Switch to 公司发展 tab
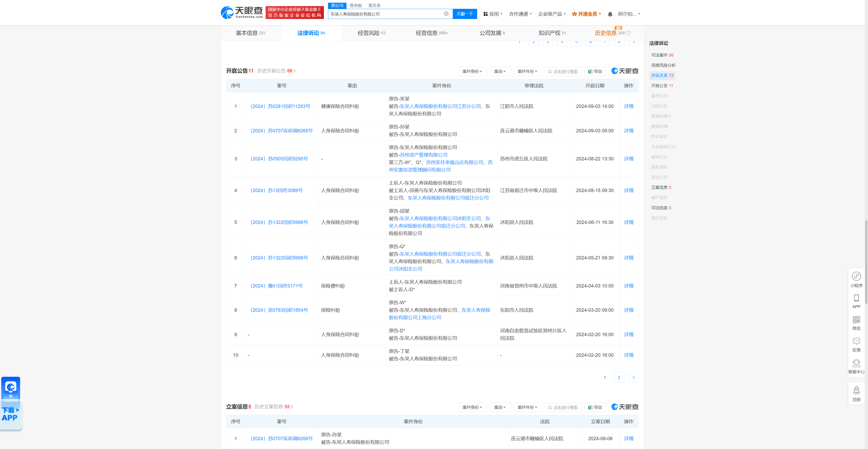Screen dimensions: 868x449 click(492, 33)
